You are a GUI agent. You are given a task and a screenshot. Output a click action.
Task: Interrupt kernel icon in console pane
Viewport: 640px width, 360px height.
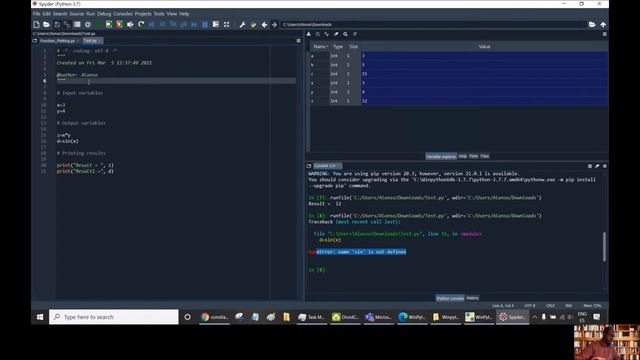590,166
